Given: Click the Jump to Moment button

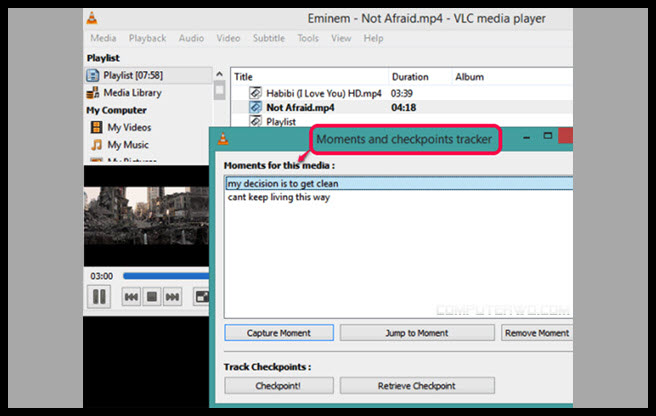Looking at the screenshot, I should [x=416, y=333].
